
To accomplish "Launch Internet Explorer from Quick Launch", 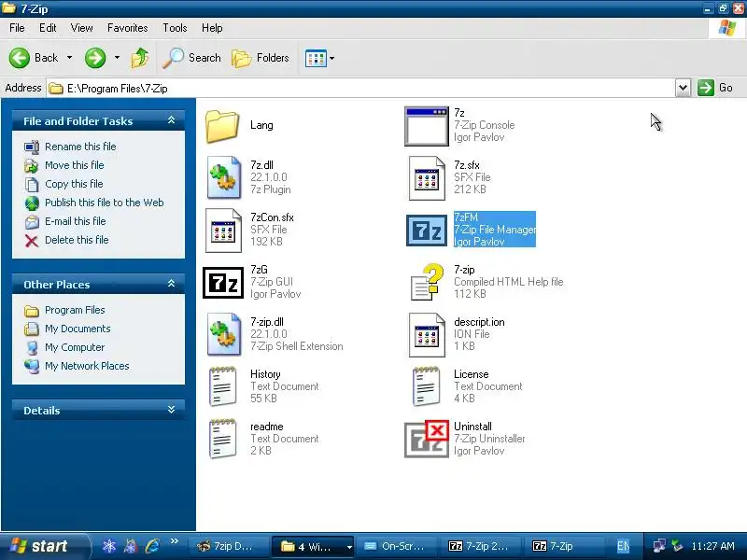I will 152,546.
